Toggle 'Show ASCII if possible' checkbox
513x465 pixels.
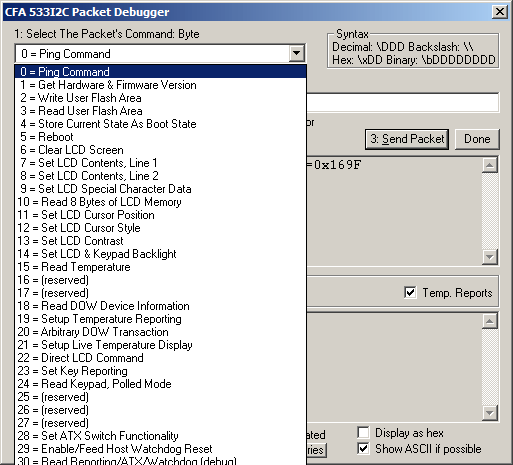coord(363,449)
